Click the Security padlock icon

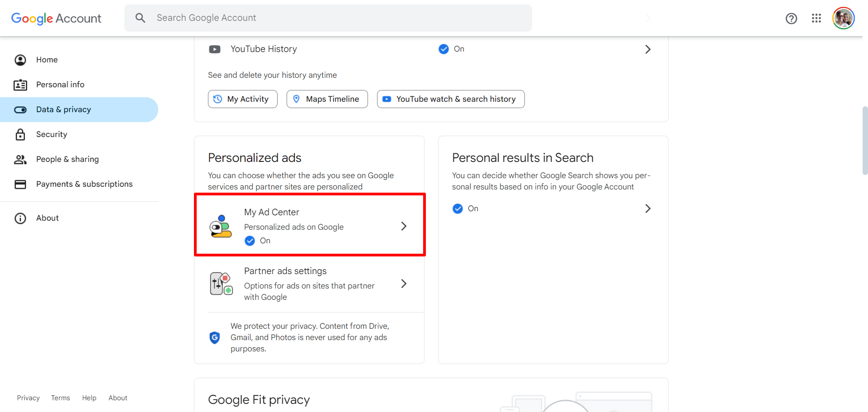point(20,134)
